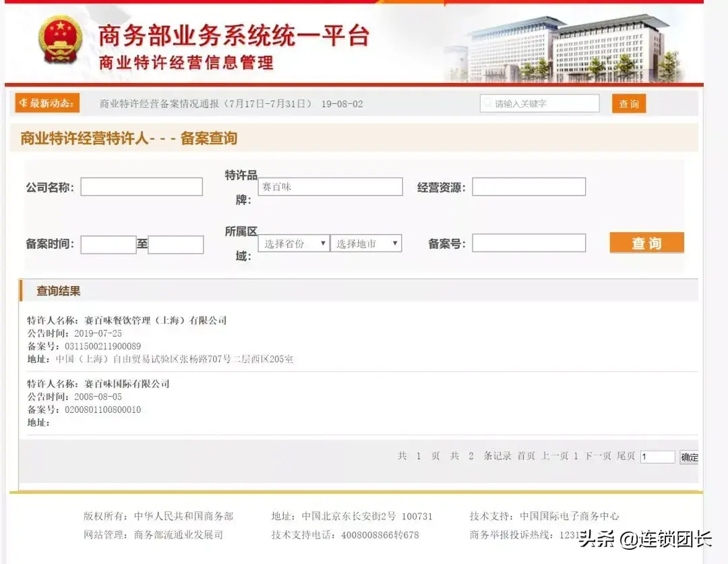Screen dimensions: 728x564
Task: Click the 特许品牌 field containing 赛百味
Action: [330, 187]
